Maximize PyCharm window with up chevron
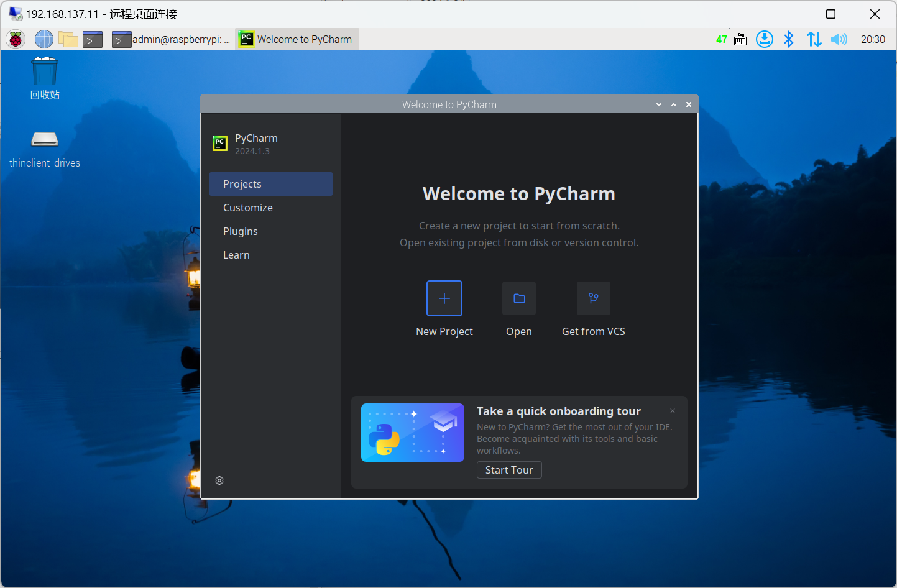Screen dimensions: 897x588 [x=674, y=104]
